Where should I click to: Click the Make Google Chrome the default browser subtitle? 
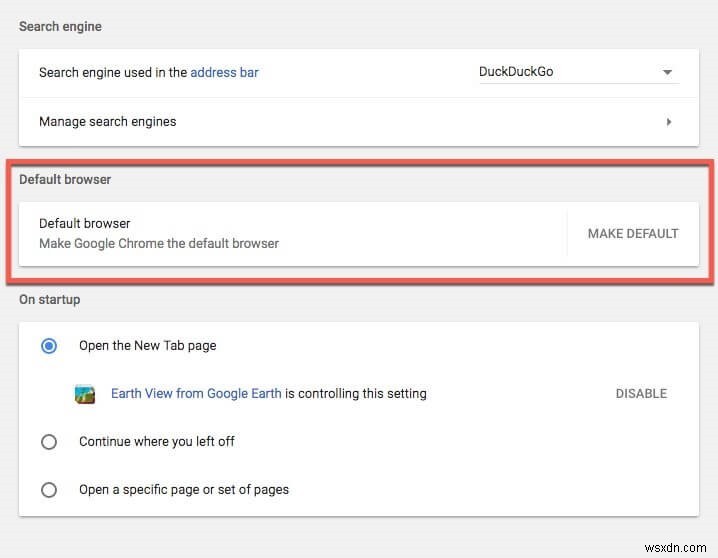tap(159, 243)
